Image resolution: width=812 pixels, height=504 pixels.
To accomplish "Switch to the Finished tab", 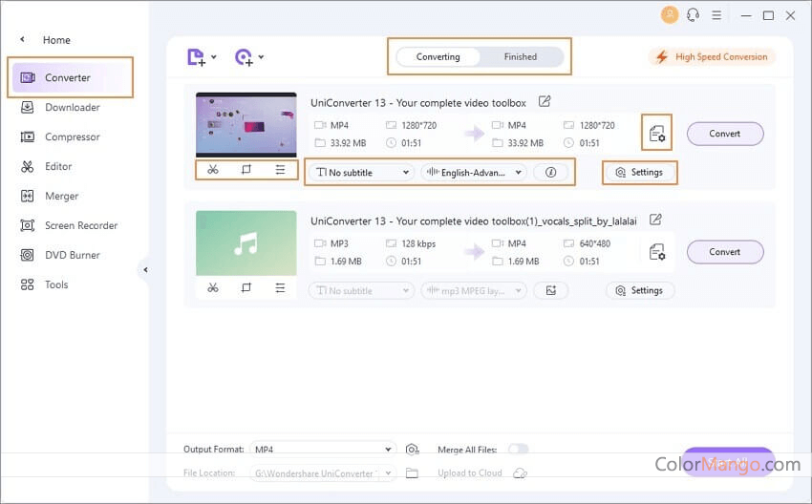I will 521,57.
